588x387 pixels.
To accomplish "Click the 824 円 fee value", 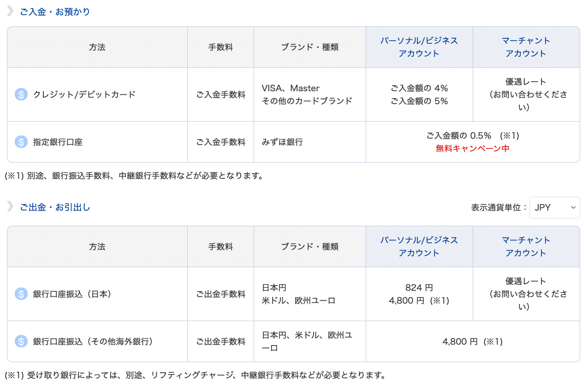I will tap(419, 287).
